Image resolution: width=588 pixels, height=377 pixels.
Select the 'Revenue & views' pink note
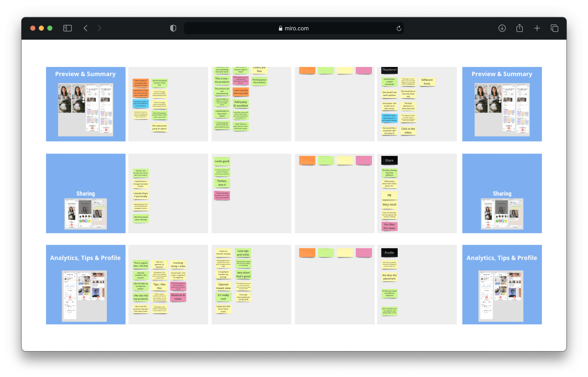pos(178,297)
